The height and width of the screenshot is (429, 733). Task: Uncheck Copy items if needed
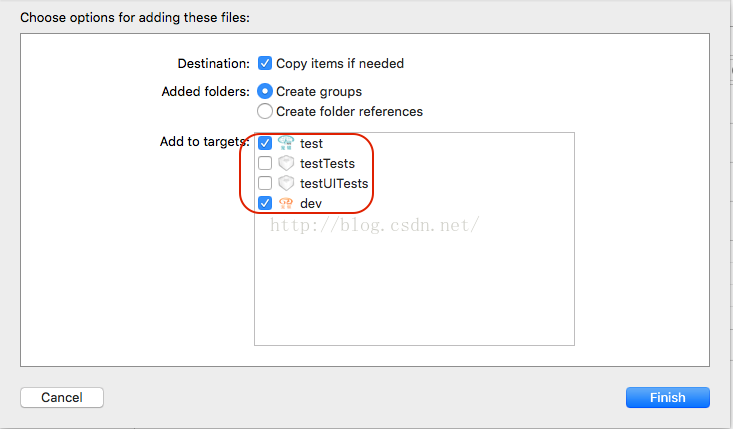265,63
